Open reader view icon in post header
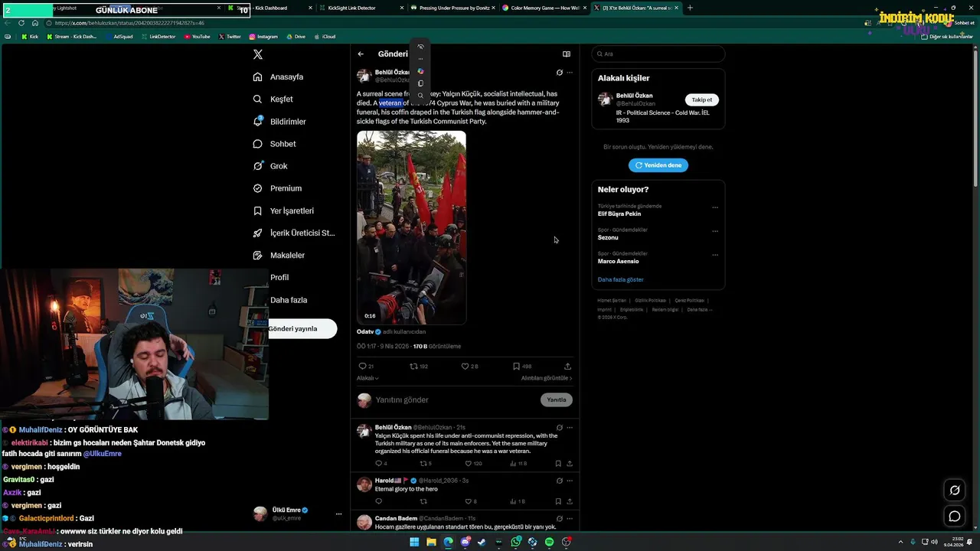 tap(567, 54)
